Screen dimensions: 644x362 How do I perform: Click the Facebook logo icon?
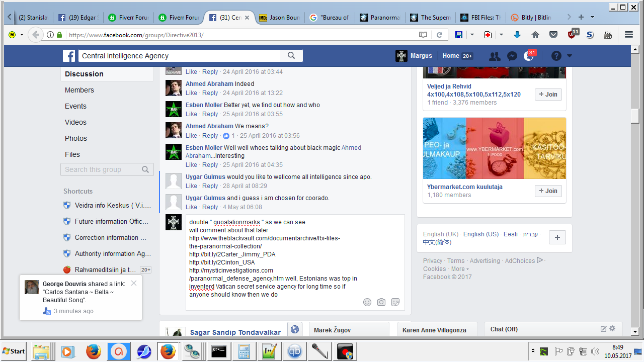(69, 56)
